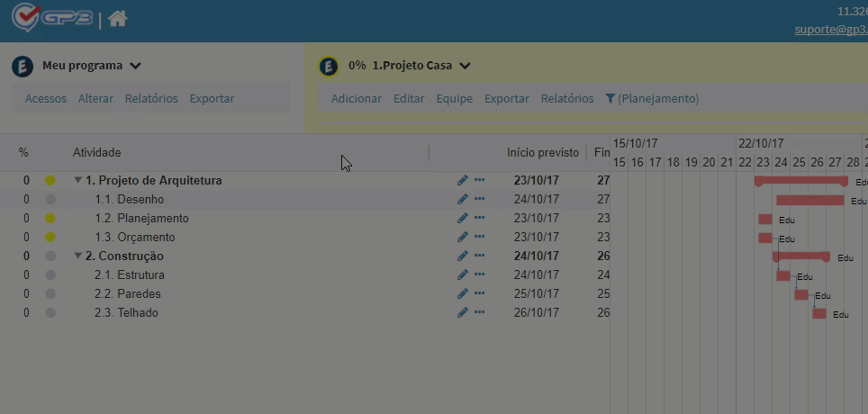This screenshot has width=868, height=414.
Task: Select the 1.1. Desenho activity row
Action: click(304, 199)
